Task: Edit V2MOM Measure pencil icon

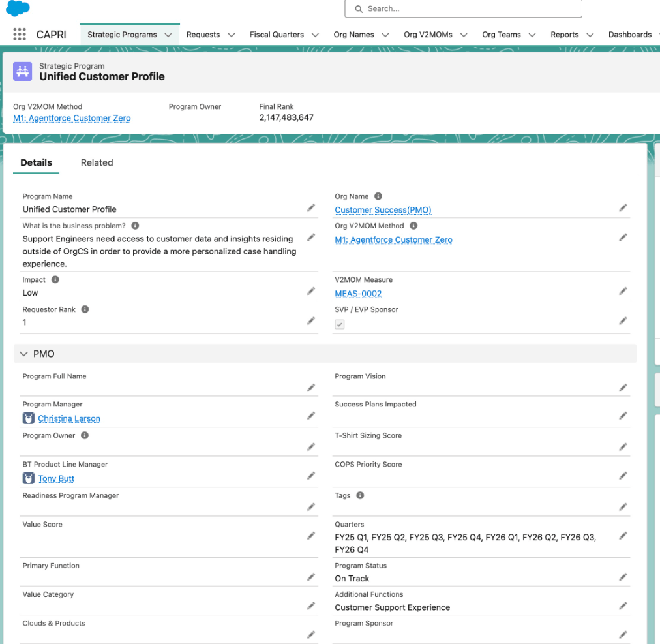Action: (623, 291)
